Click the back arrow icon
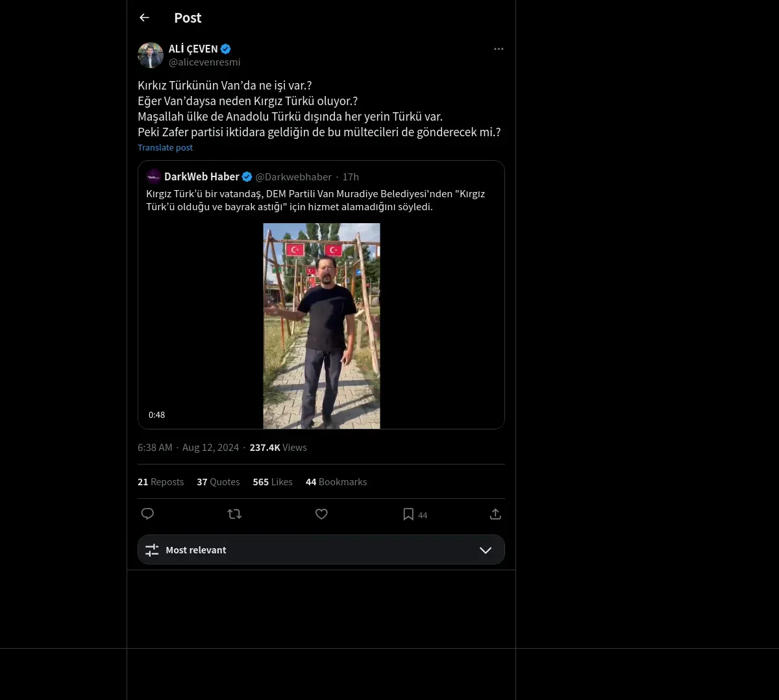This screenshot has height=700, width=779. point(144,18)
